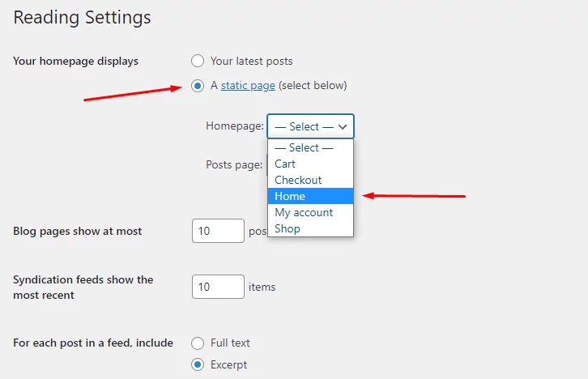Click the 'Homepage:' label text
The width and height of the screenshot is (588, 379).
[235, 126]
